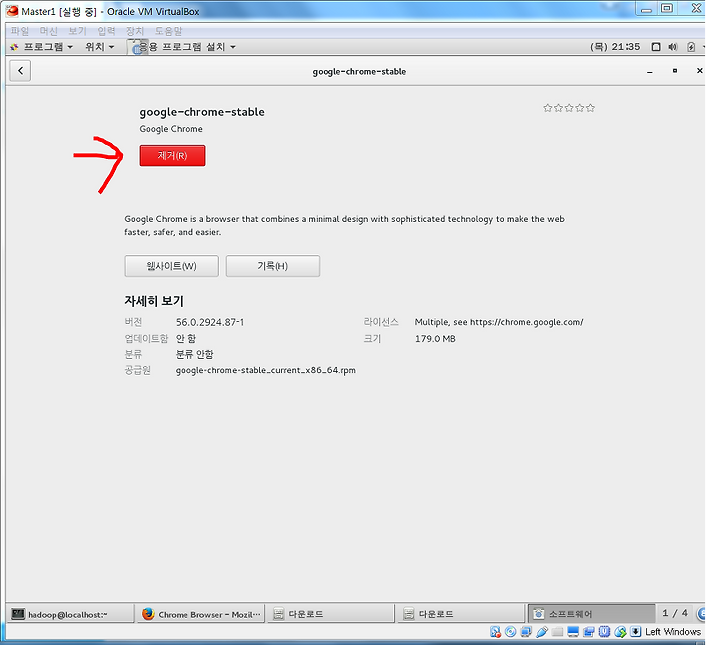Open the 프로그램 applications menu
The image size is (720, 645).
tap(41, 47)
